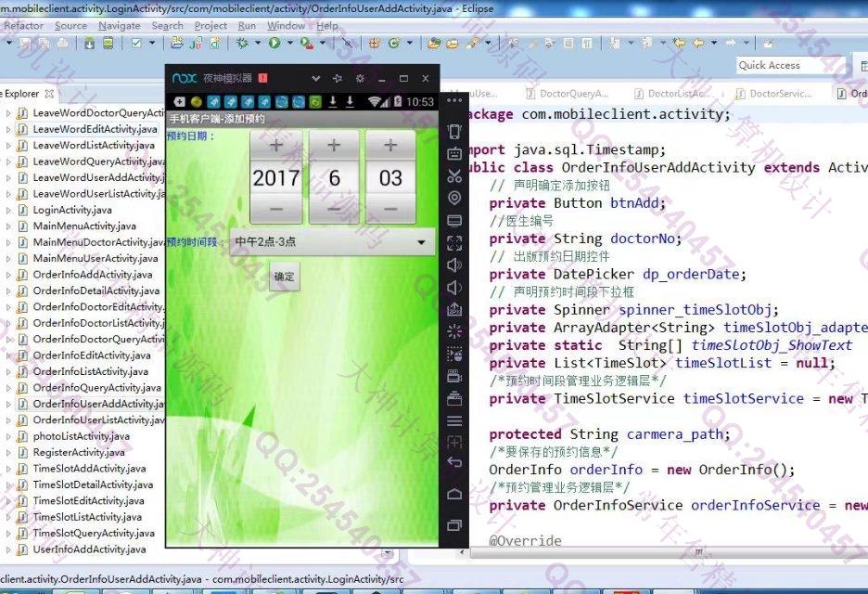Switch to DoctorListAc... editor tab
Viewport: 868px width, 594px height.
point(674,94)
